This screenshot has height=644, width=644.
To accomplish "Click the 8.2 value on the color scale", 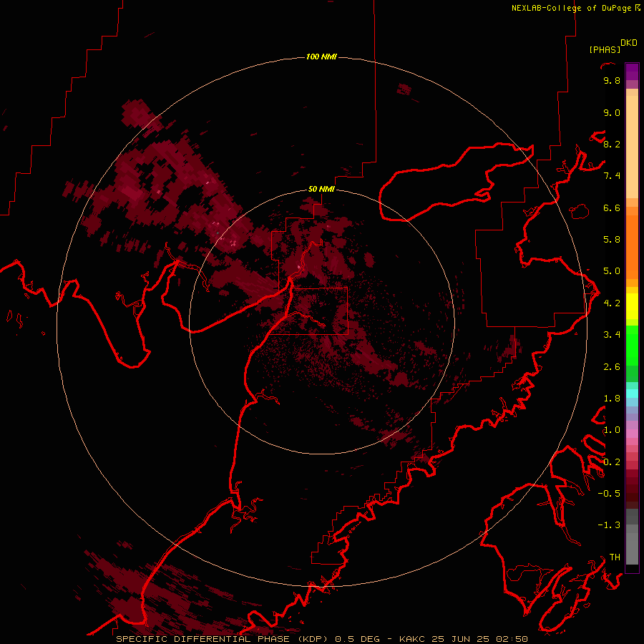I will (x=612, y=144).
